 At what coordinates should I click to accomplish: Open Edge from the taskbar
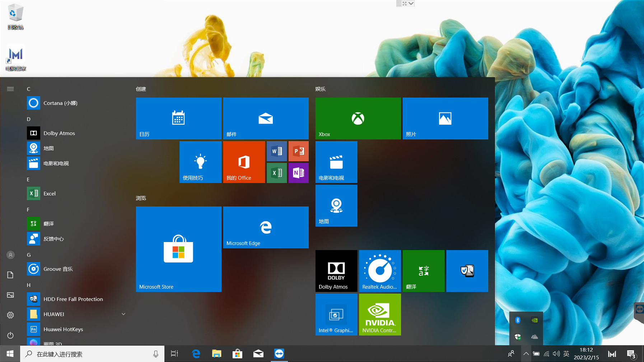coord(196,354)
